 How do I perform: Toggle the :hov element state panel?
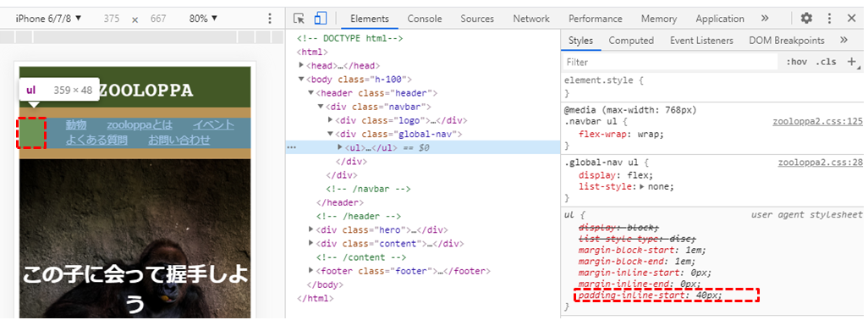coord(796,62)
